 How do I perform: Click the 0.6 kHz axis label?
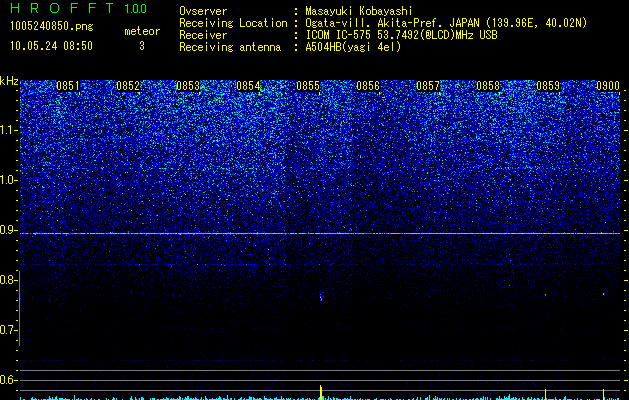8,380
